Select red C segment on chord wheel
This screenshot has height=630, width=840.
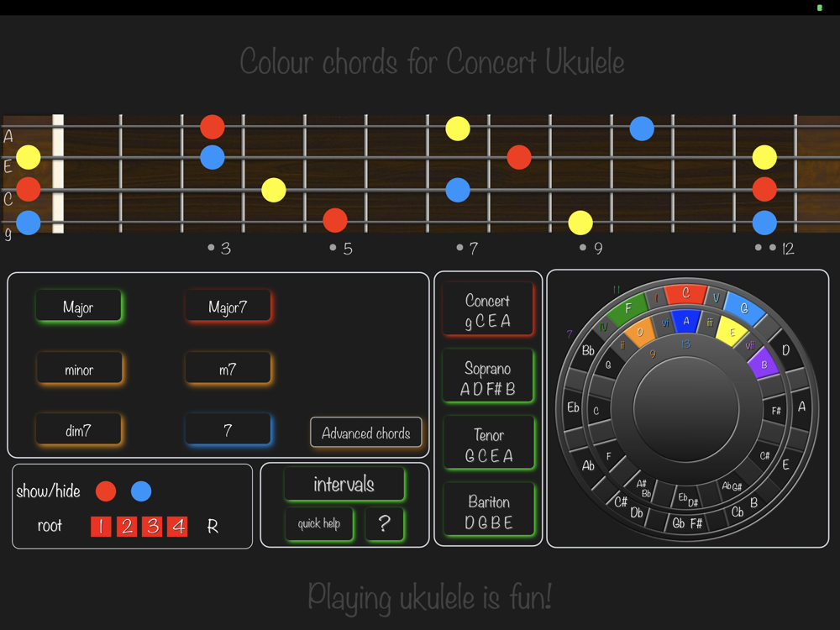tap(685, 293)
